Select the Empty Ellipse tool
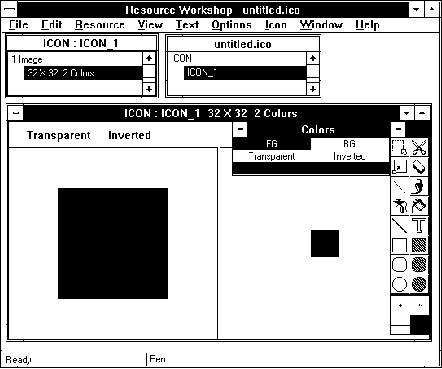The height and width of the screenshot is (369, 442). (399, 284)
